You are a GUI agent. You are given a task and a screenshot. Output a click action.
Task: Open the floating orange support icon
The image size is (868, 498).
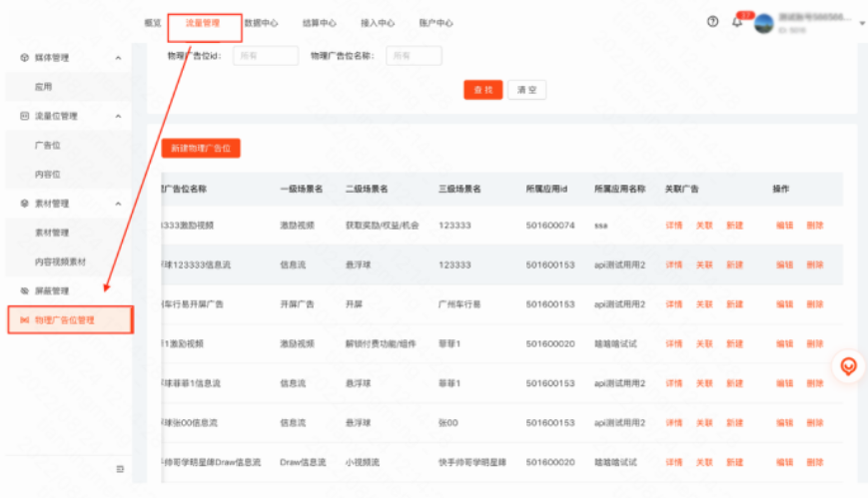click(848, 365)
